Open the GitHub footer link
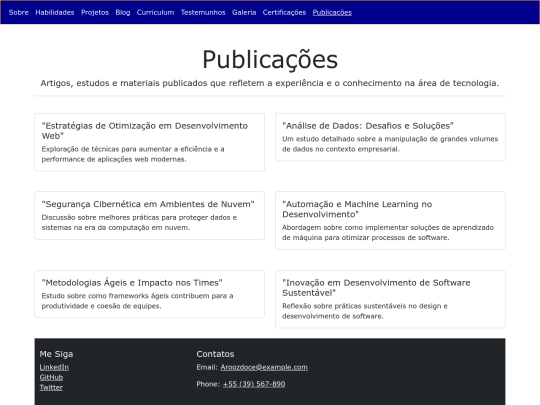The width and height of the screenshot is (540, 405). 51,377
